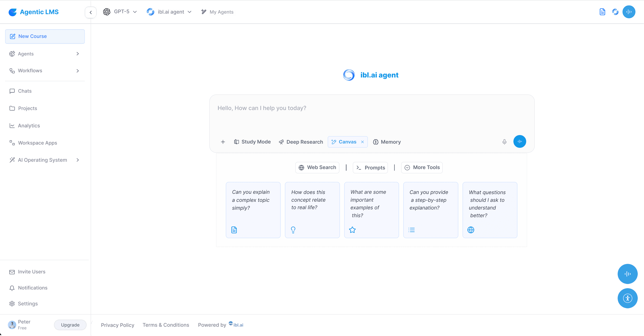Open Workspace Apps from the sidebar
Screen dimensions: 644x336
pyautogui.click(x=37, y=143)
